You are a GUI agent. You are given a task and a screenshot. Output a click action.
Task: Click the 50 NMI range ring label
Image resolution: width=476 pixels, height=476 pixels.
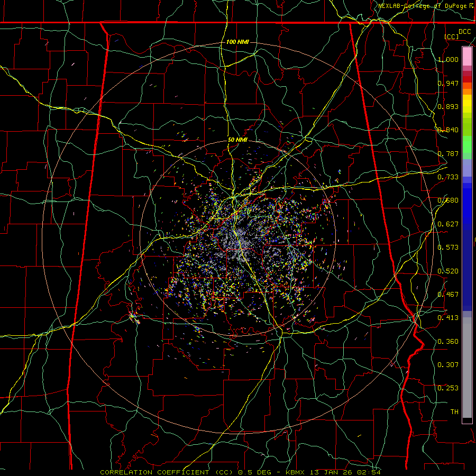[237, 140]
